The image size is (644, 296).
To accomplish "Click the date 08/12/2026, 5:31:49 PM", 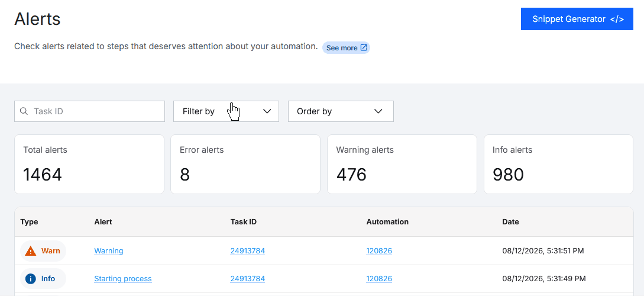I will click(544, 279).
